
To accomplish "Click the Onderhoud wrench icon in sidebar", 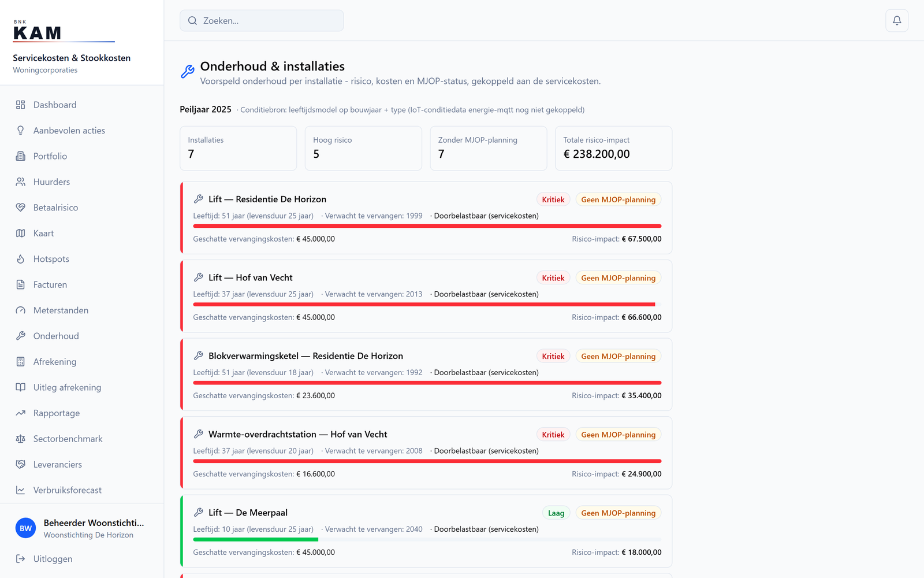I will click(21, 336).
